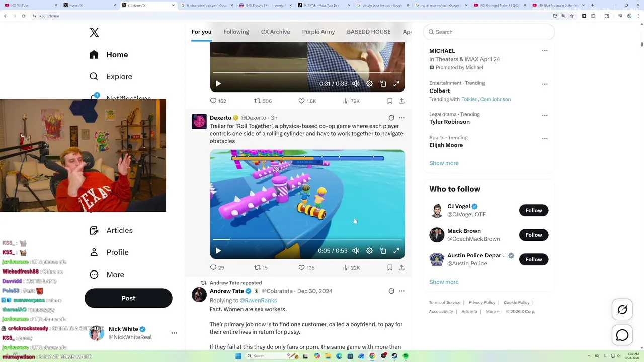644x362 pixels.
Task: Bookmark the post with 79K views
Action: [390, 101]
